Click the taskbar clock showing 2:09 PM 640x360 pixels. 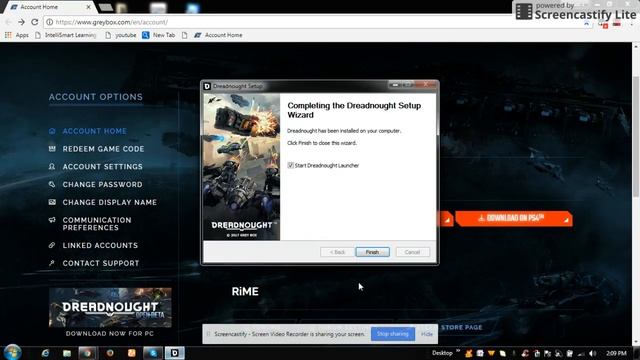(x=616, y=353)
